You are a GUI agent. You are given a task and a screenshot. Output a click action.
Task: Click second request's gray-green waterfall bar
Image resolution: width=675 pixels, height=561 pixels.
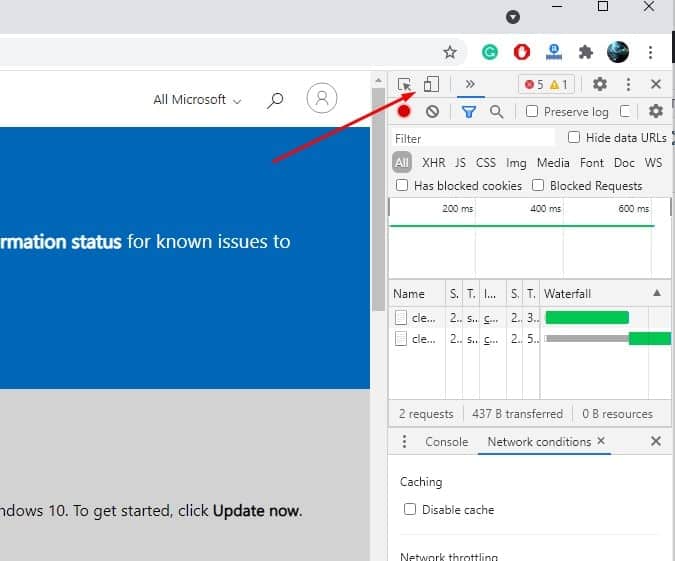608,339
